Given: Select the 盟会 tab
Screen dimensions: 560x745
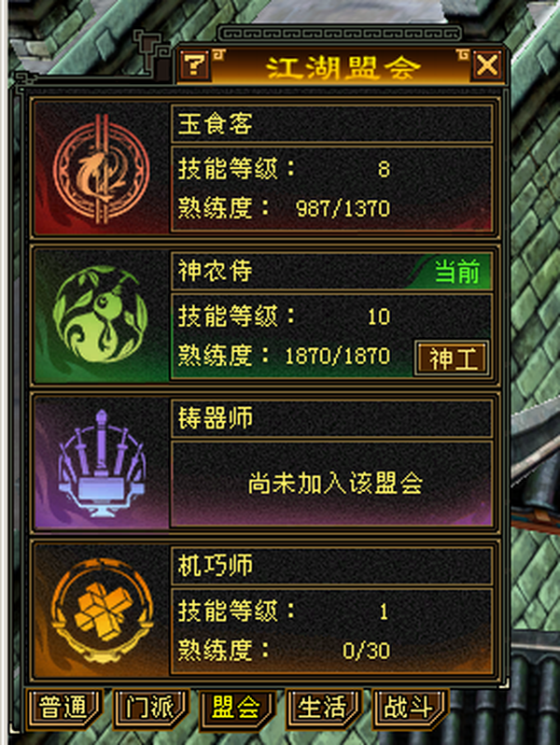Looking at the screenshot, I should pos(236,708).
